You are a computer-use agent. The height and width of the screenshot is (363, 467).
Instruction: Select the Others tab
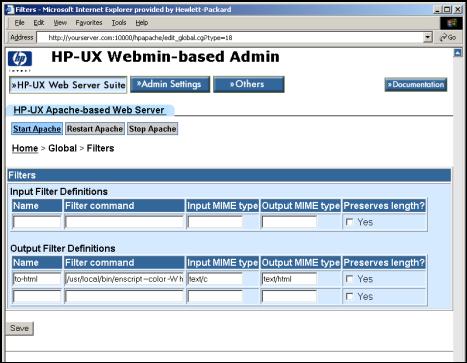tap(249, 84)
